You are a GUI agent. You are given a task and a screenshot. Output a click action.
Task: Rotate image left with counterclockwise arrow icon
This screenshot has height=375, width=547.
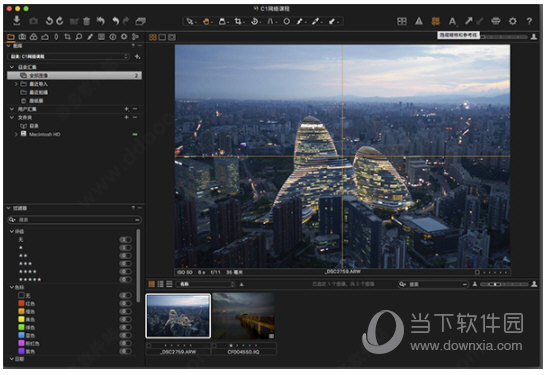tap(49, 21)
